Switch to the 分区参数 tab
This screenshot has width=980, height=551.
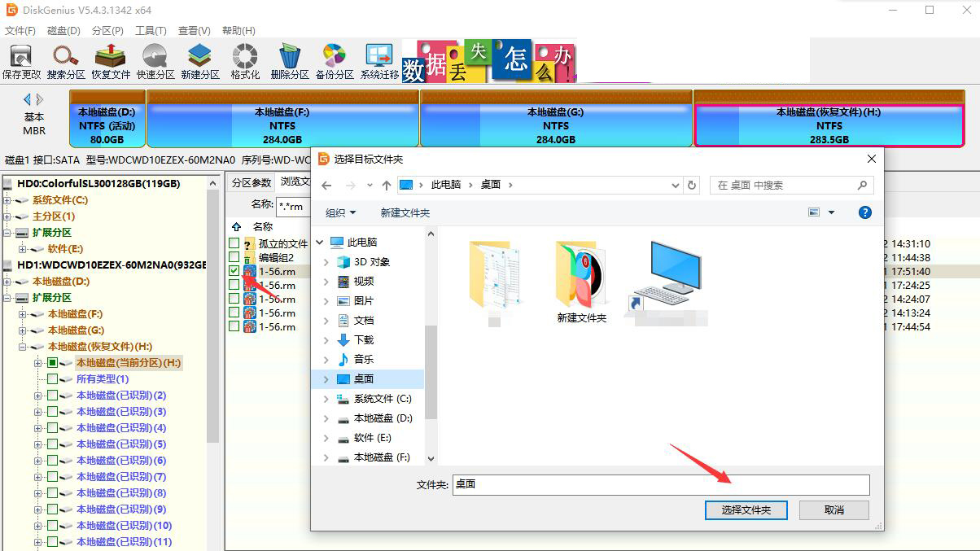pos(250,182)
